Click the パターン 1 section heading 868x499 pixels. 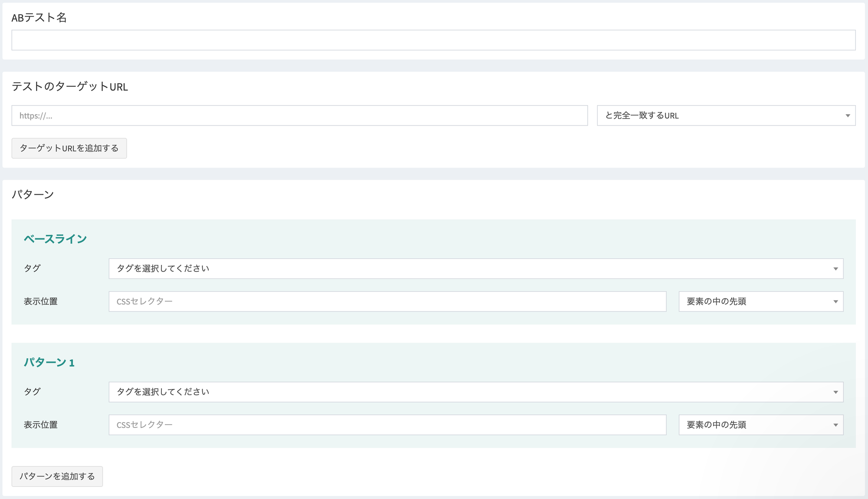pos(49,362)
